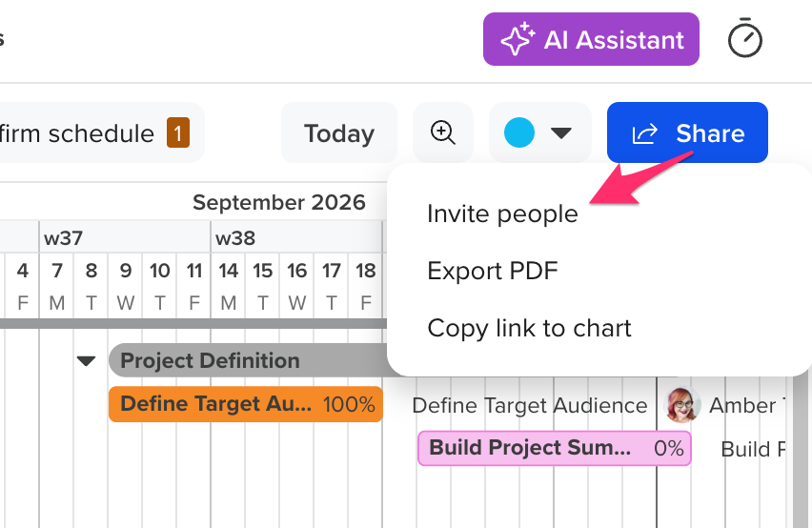Click day 16 Wednesday in timeline

[296, 286]
